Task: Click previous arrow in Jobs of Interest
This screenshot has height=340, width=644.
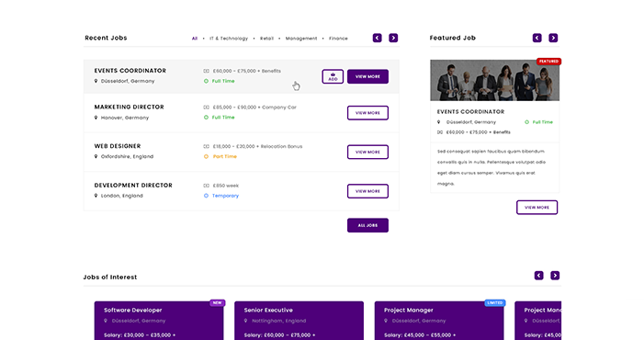Action: pyautogui.click(x=539, y=276)
